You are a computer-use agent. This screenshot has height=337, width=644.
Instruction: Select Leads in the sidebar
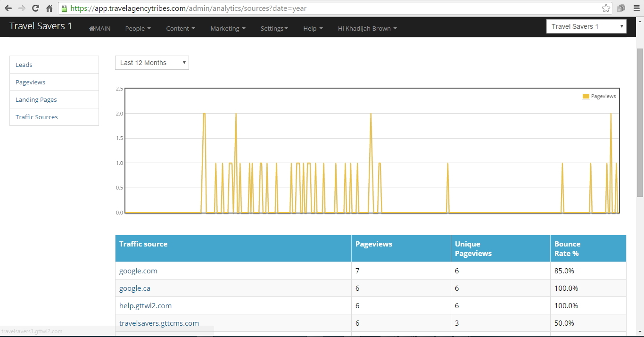pos(24,65)
